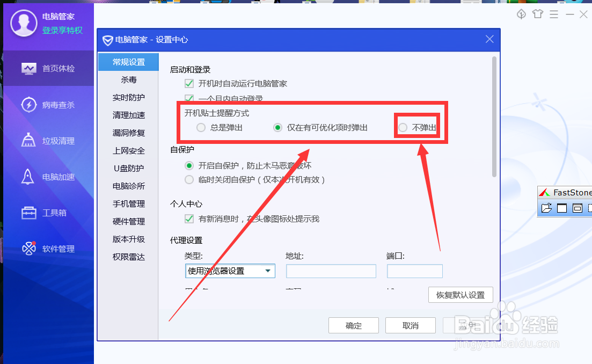Open 电脑加速 in main sidebar
This screenshot has width=592, height=364.
click(48, 177)
